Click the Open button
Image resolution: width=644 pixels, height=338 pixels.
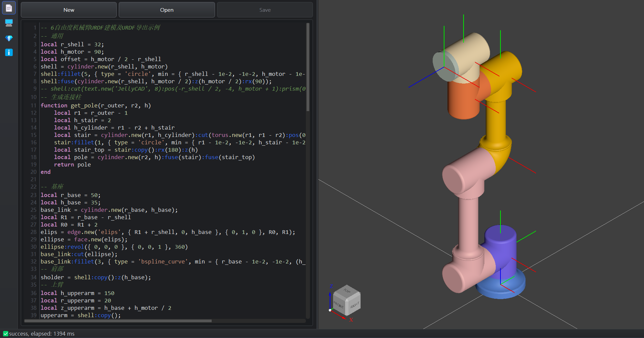[x=166, y=9]
